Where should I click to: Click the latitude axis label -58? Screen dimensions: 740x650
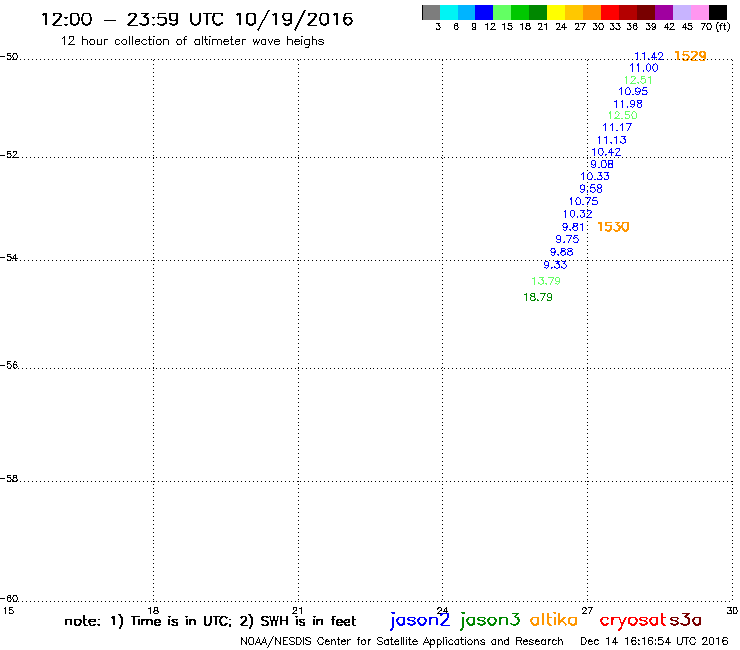click(9, 479)
